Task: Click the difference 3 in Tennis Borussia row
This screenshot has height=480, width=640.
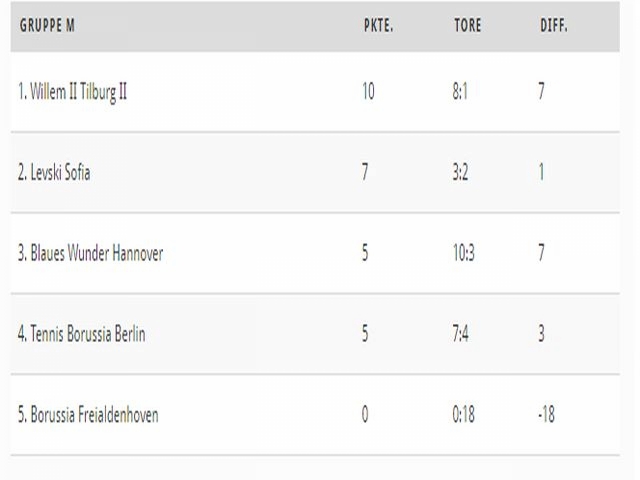Action: tap(541, 333)
